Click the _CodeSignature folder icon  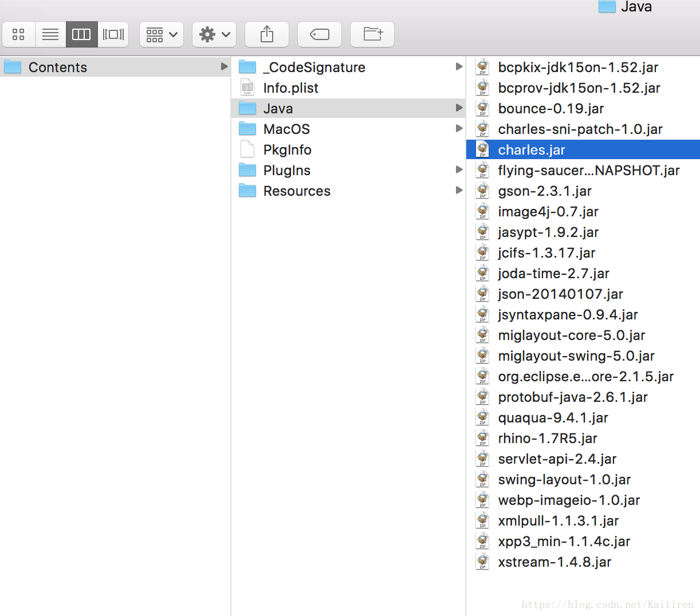click(x=247, y=67)
